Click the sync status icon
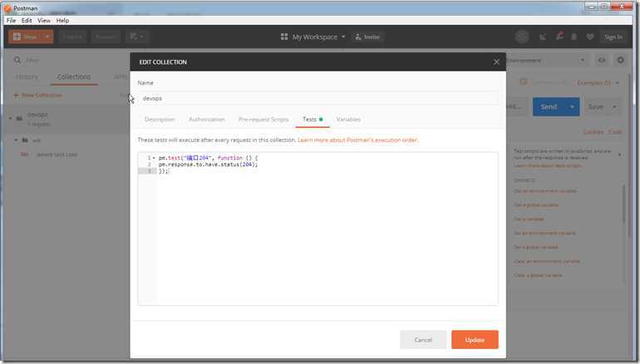640x364 pixels. pos(522,37)
